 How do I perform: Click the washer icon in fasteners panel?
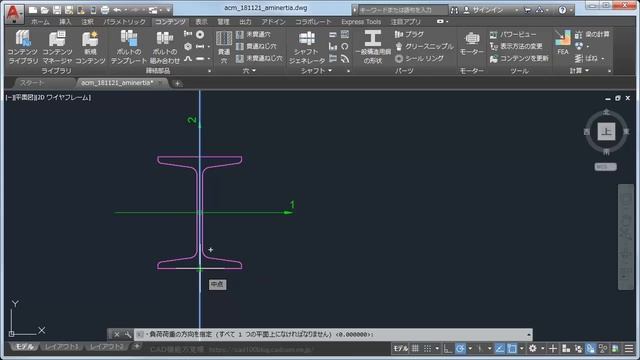point(200,34)
